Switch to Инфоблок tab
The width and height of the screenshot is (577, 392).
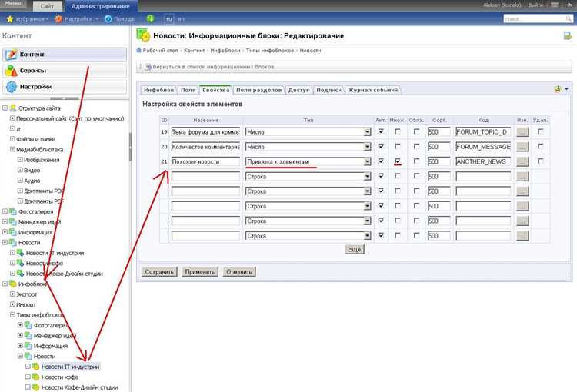pyautogui.click(x=159, y=90)
